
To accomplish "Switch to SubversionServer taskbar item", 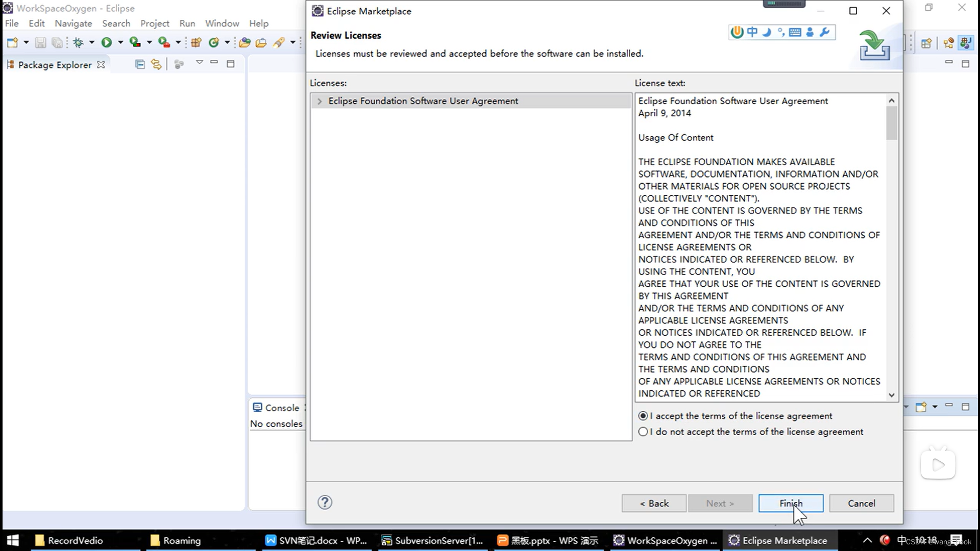I will tap(433, 540).
